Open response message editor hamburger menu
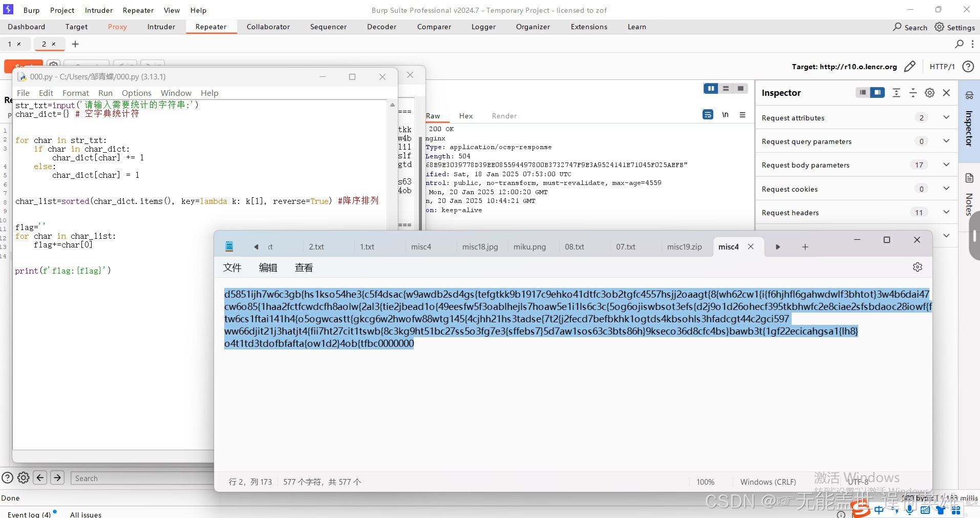This screenshot has height=518, width=980. (742, 115)
